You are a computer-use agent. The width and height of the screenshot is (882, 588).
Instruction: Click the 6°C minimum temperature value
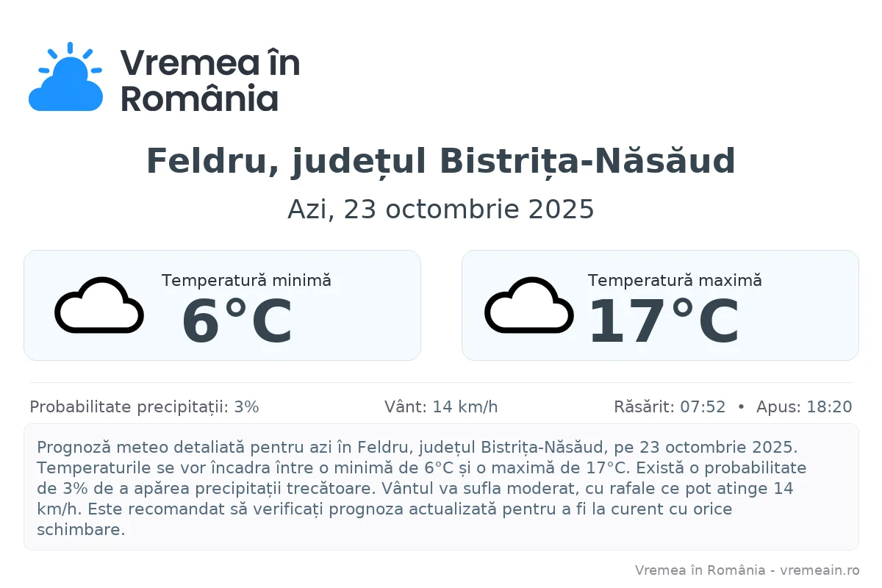pos(237,322)
